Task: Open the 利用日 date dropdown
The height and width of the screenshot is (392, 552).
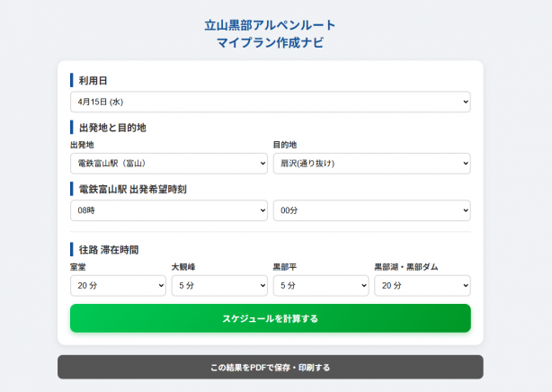Action: [270, 102]
